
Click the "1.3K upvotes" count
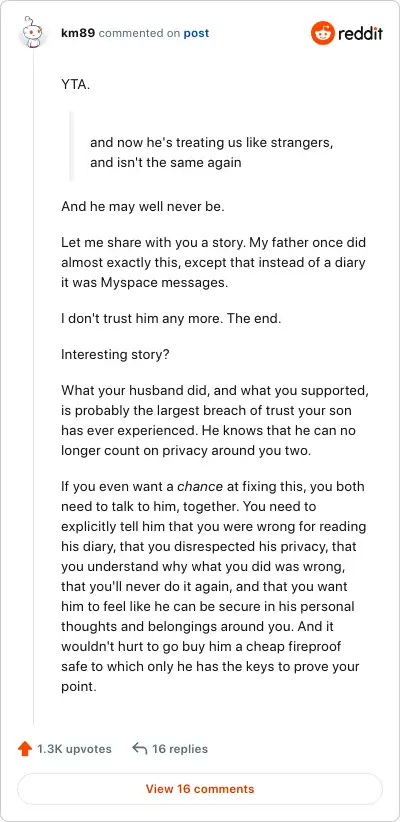pos(74,749)
